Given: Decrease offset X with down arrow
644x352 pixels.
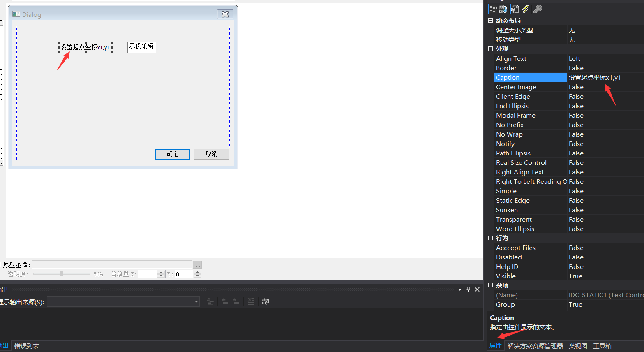Looking at the screenshot, I should click(x=161, y=276).
